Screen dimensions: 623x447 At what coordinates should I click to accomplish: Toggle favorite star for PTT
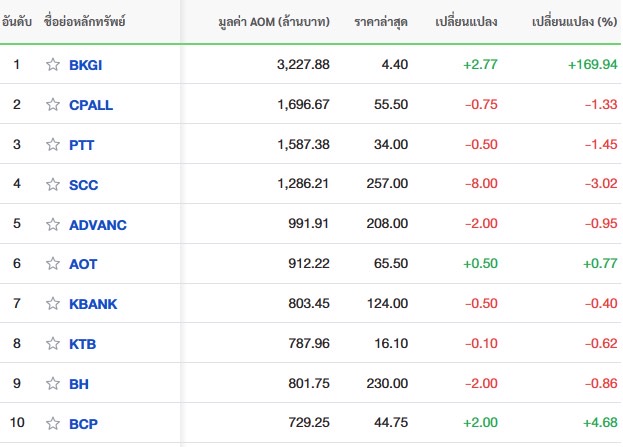click(x=53, y=144)
